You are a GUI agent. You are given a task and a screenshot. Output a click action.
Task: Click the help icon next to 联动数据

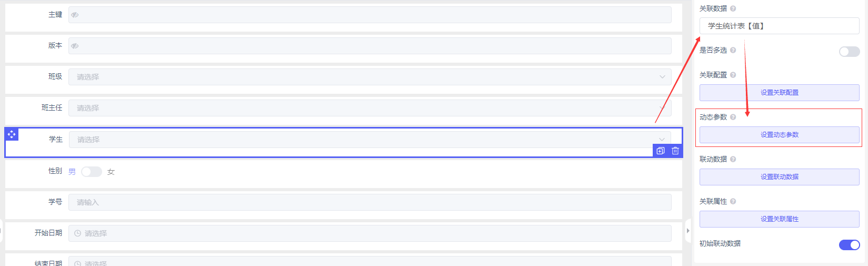[x=733, y=159]
